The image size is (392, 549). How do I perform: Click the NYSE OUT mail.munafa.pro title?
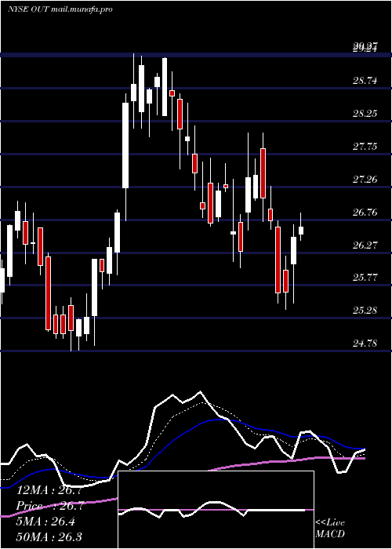pyautogui.click(x=60, y=9)
